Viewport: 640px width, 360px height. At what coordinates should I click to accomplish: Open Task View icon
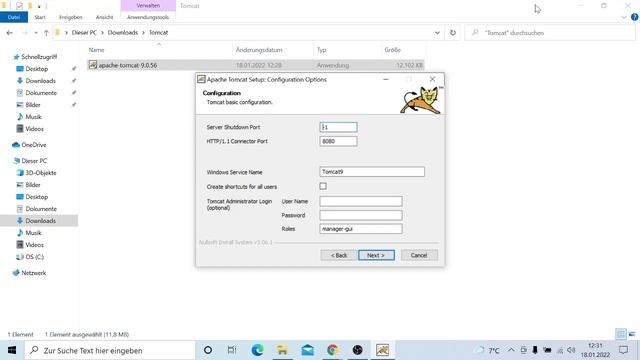(232, 350)
